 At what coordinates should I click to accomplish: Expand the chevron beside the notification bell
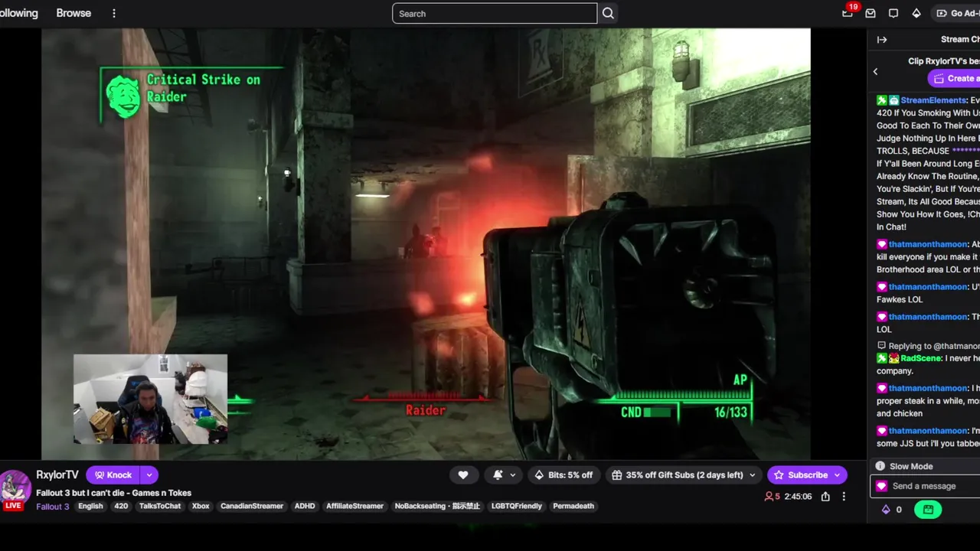(513, 475)
